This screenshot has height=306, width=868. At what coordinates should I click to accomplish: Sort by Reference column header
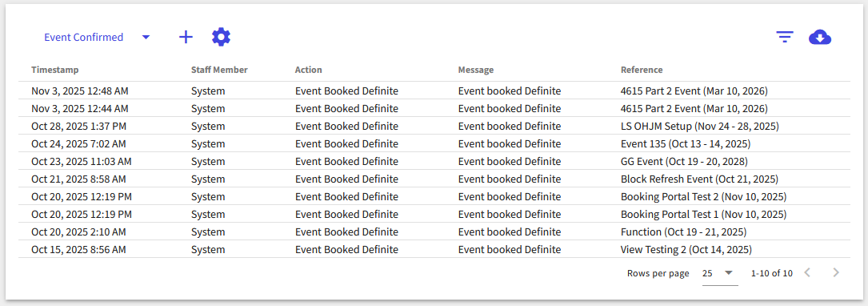642,70
